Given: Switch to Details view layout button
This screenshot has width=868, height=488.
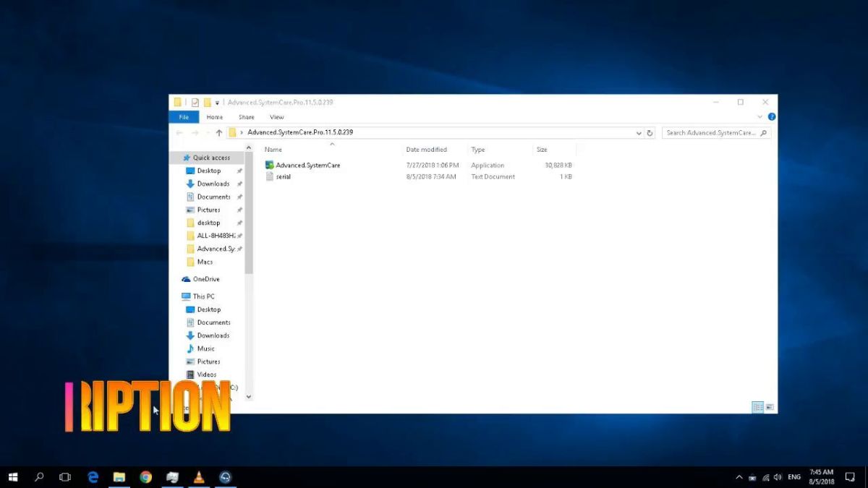Looking at the screenshot, I should tap(757, 408).
